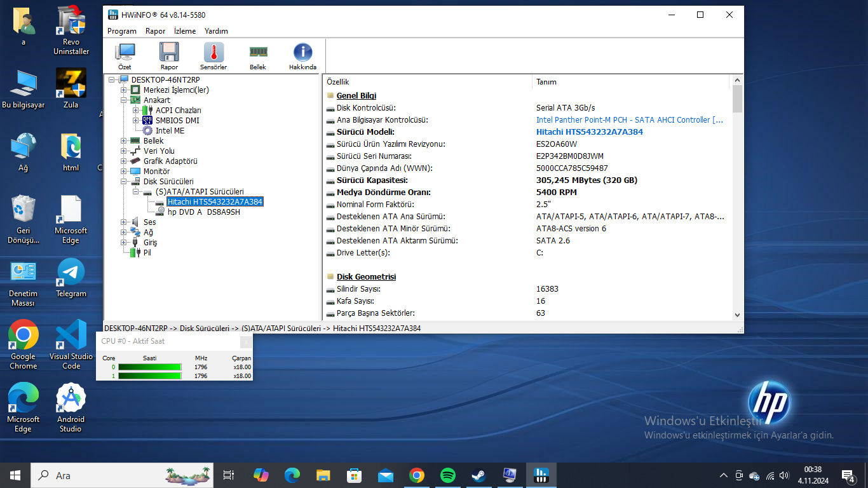The height and width of the screenshot is (488, 868).
Task: Click the Intel Panther Point-M PCH controller link
Action: pyautogui.click(x=630, y=120)
